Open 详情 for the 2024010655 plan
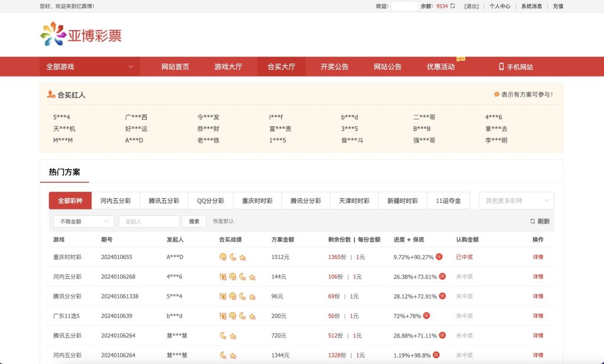The image size is (604, 364). (x=539, y=256)
